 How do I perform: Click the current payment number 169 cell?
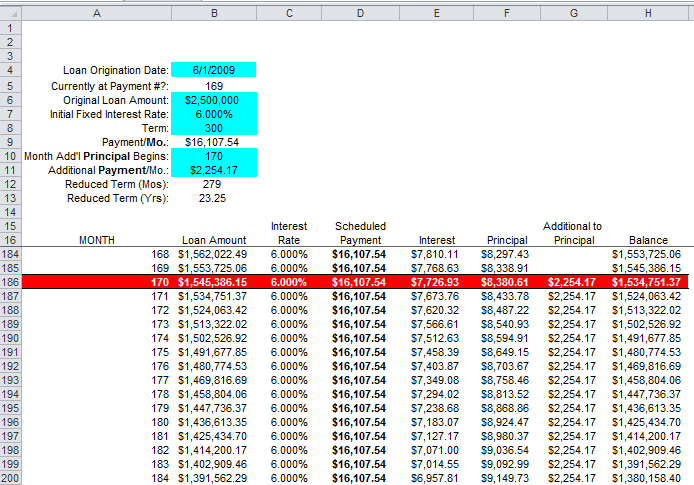[x=214, y=86]
